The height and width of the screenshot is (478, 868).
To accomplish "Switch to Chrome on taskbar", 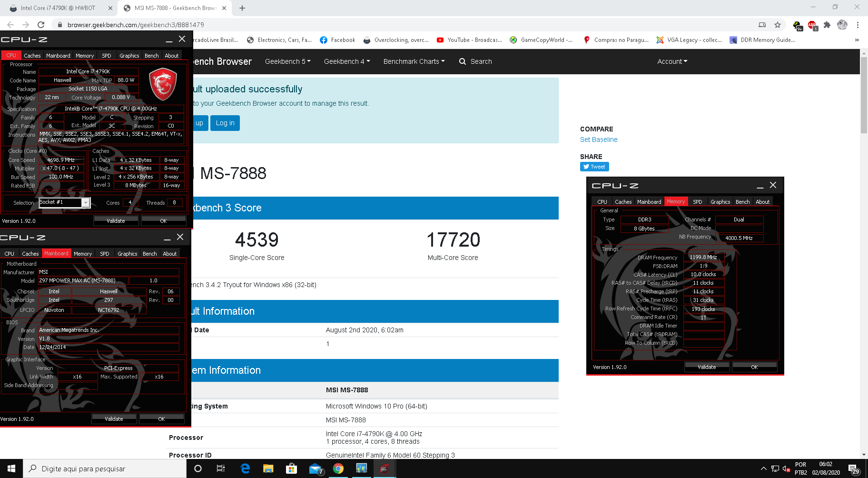I will (x=338, y=468).
